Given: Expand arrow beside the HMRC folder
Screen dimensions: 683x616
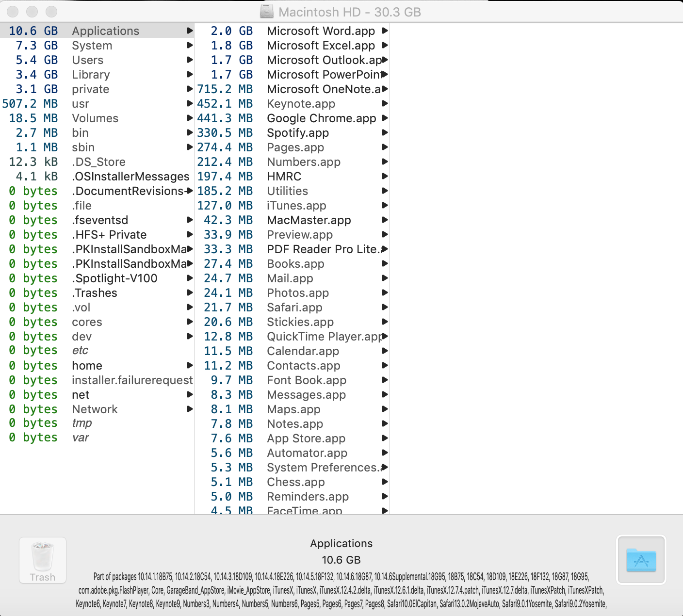Looking at the screenshot, I should [x=385, y=177].
